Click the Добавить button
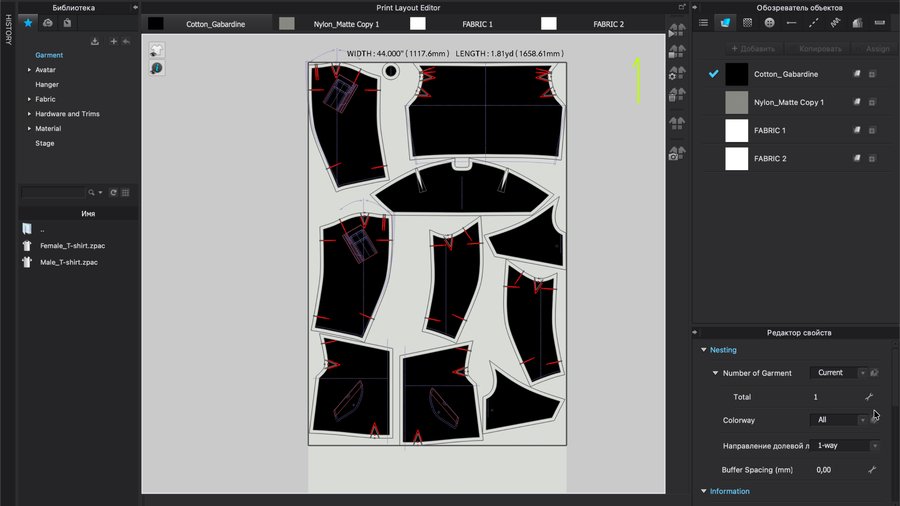This screenshot has width=900, height=506. [753, 48]
